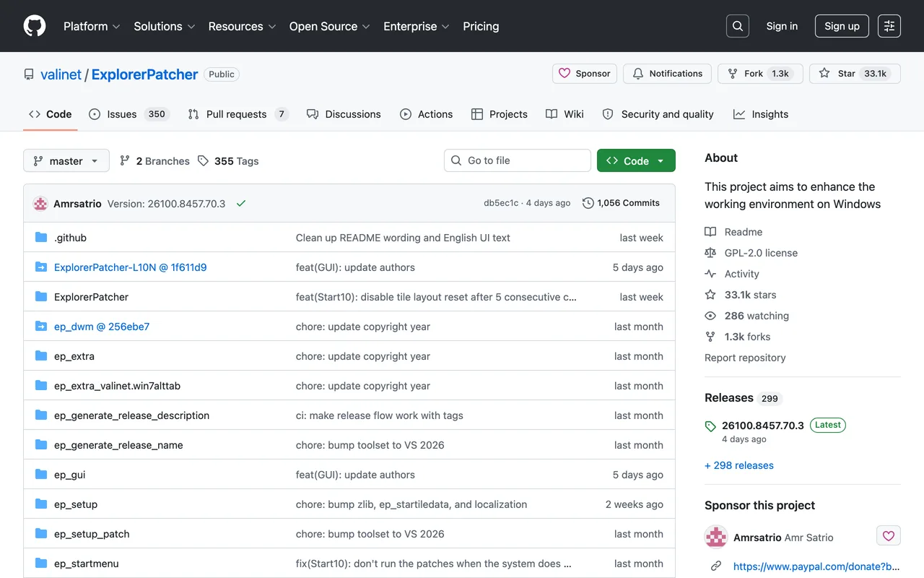Image resolution: width=924 pixels, height=578 pixels.
Task: Open the ep_generate_release_description folder name
Action: tap(131, 415)
